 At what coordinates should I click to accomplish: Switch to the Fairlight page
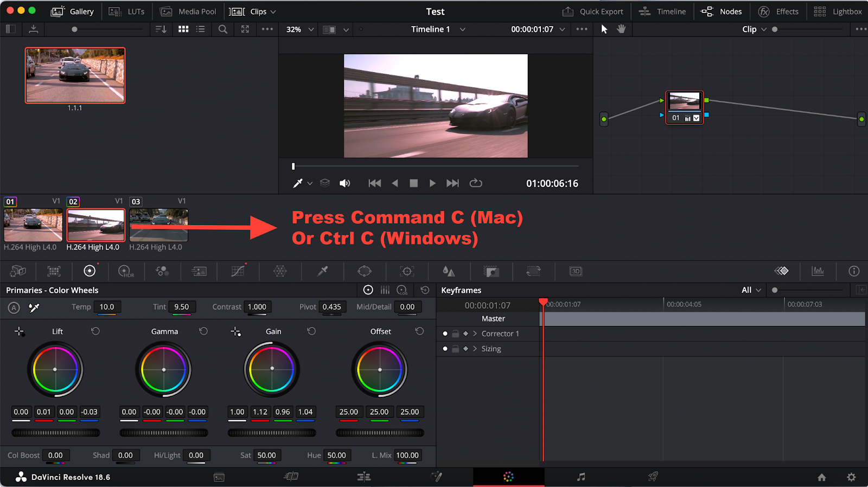(x=581, y=477)
